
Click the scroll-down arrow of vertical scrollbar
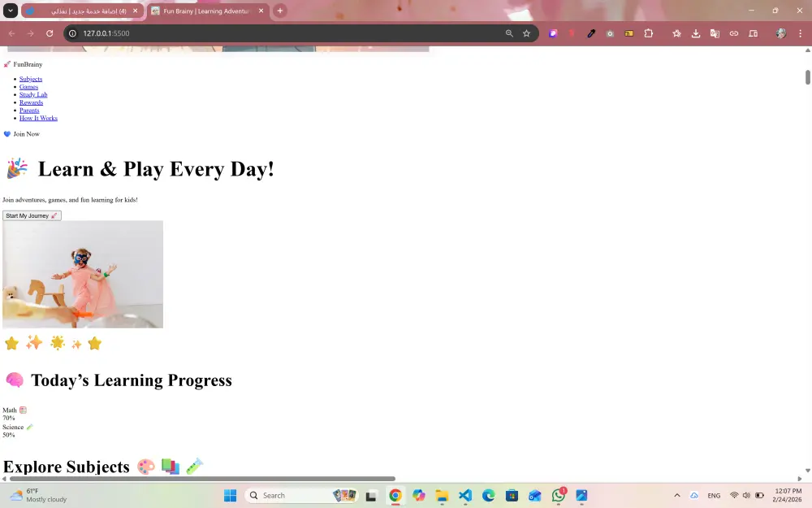[x=807, y=470]
